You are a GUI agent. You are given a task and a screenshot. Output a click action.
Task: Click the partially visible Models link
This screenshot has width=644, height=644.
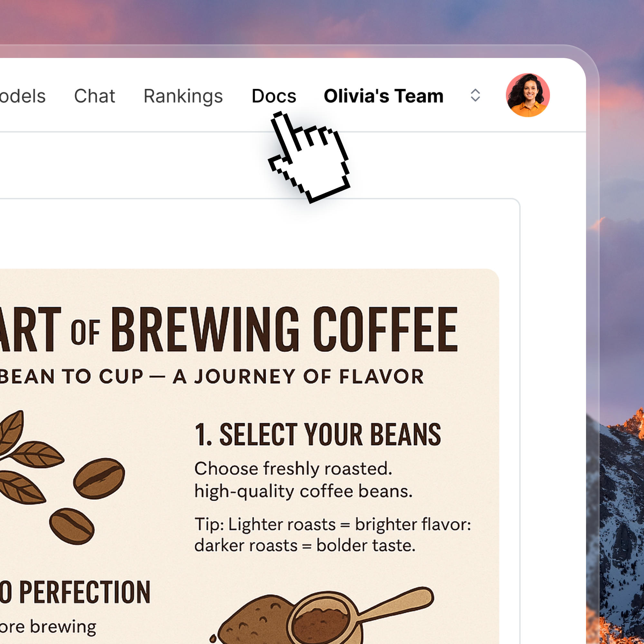click(x=22, y=96)
